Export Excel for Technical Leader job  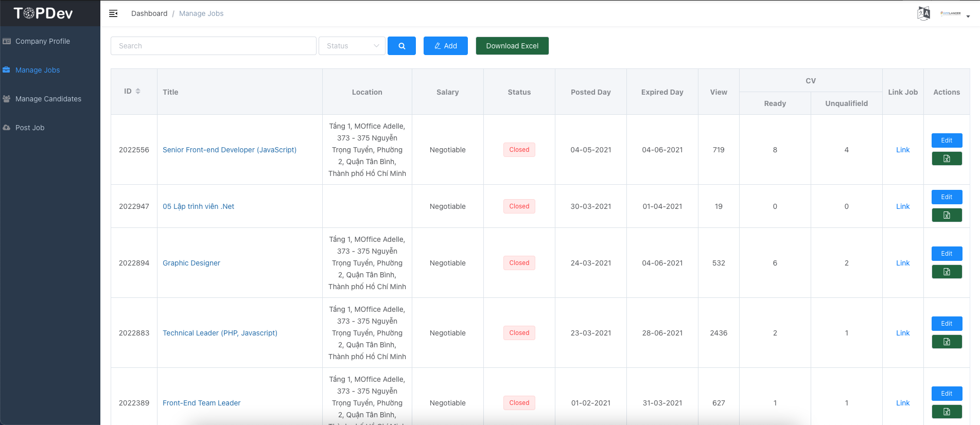947,342
